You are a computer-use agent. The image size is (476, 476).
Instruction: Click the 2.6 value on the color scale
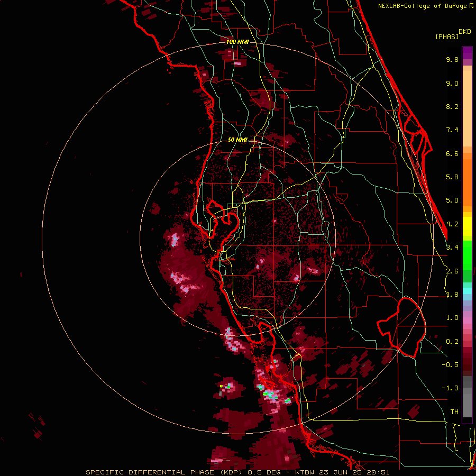(x=452, y=271)
